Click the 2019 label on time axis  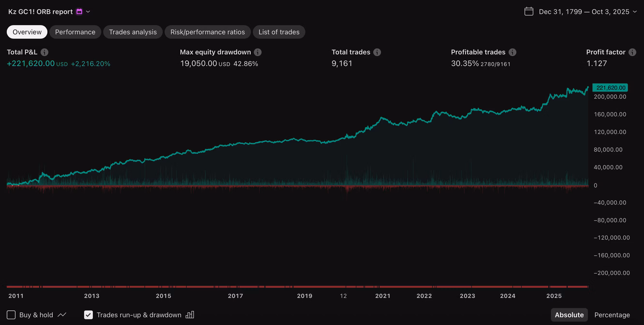[305, 296]
